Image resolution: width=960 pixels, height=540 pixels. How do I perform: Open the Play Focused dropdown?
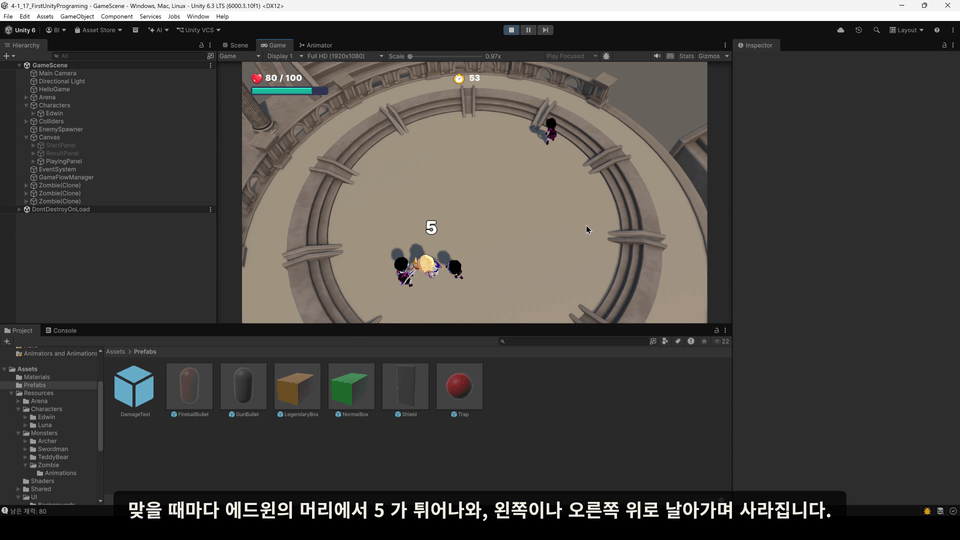pos(571,56)
